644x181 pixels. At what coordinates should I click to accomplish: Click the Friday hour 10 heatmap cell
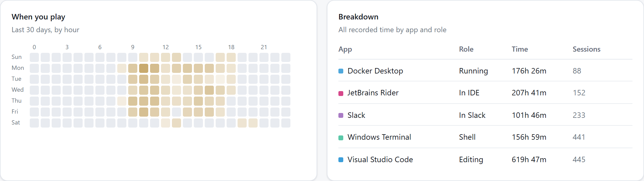[144, 112]
